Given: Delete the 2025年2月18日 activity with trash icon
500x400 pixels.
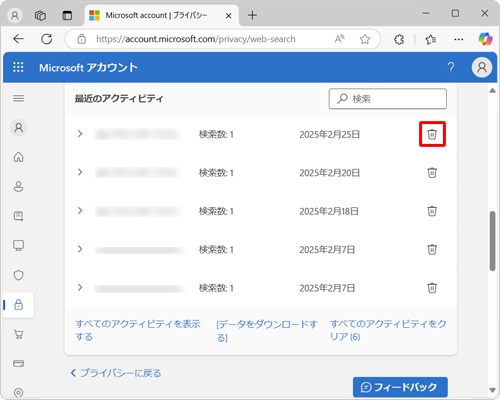Looking at the screenshot, I should (432, 211).
